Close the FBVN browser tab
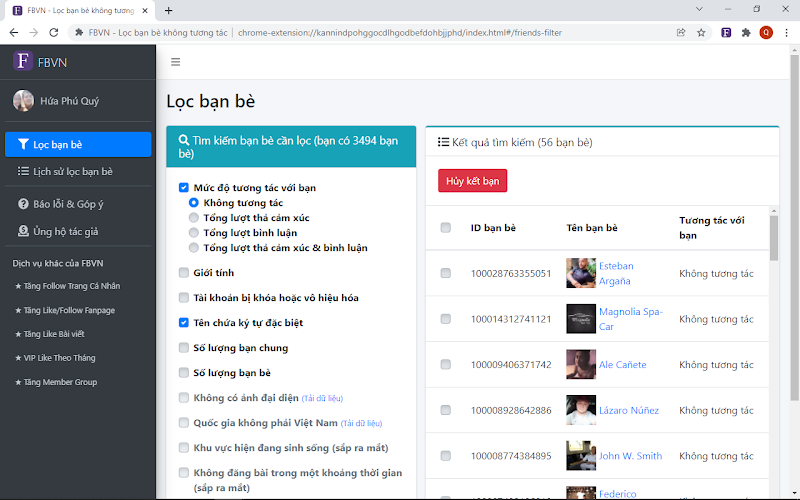The height and width of the screenshot is (500, 800). 145,10
